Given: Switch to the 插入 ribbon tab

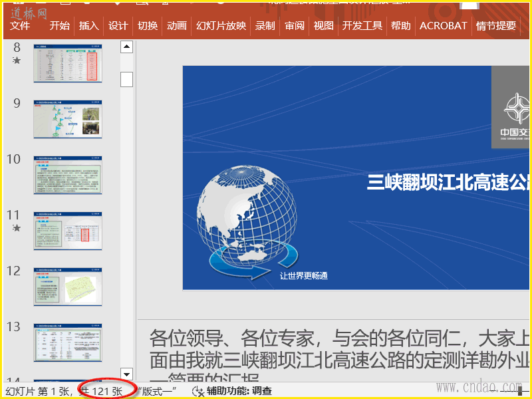Looking at the screenshot, I should [x=89, y=26].
